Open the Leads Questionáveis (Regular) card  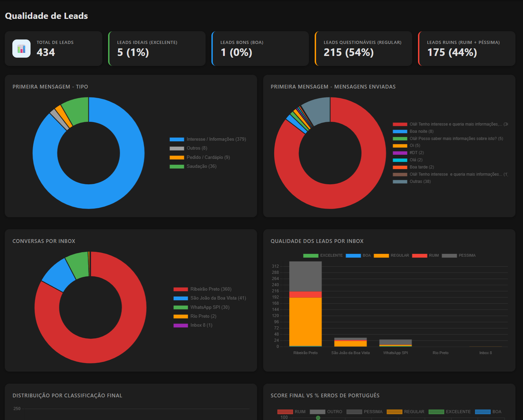tap(363, 48)
